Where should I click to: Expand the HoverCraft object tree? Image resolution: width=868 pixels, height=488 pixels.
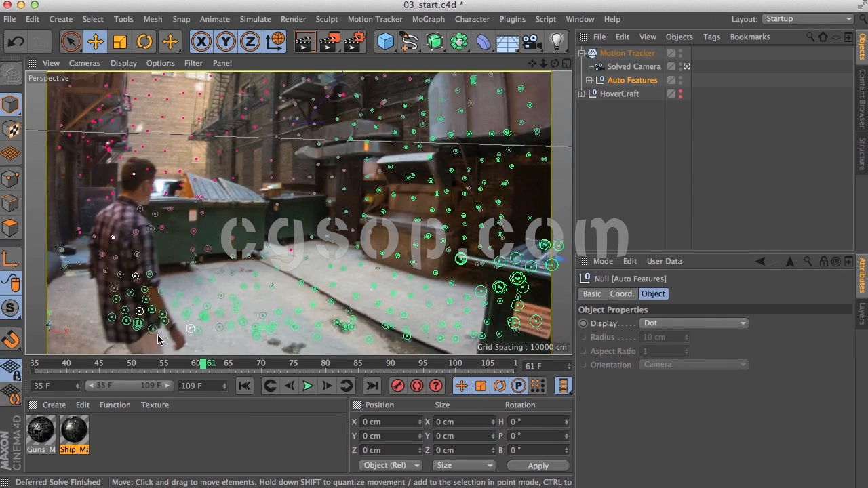582,94
